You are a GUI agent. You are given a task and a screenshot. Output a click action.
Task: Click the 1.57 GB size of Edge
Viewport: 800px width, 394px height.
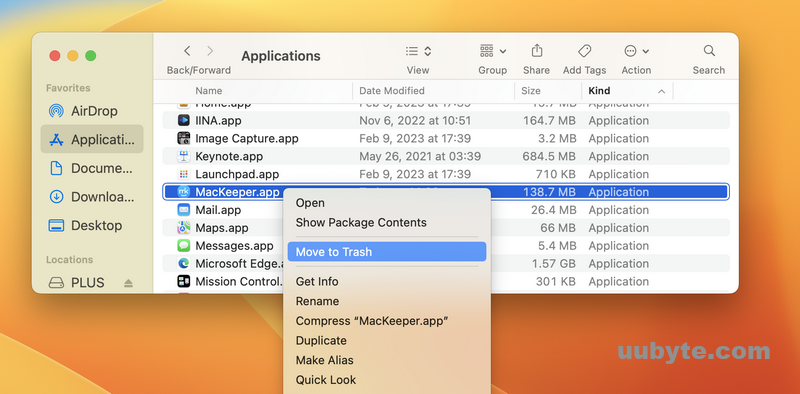554,263
